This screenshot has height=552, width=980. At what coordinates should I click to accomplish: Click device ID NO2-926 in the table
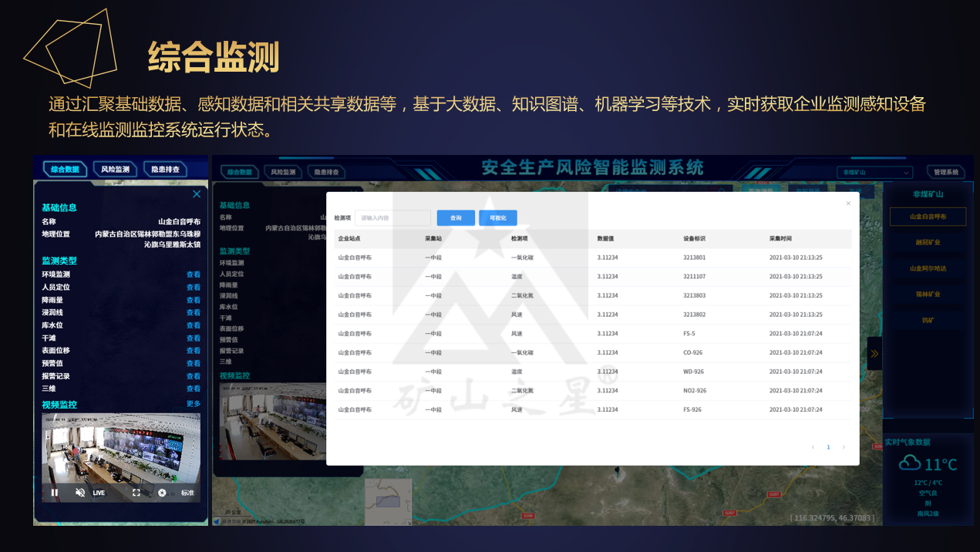tap(695, 390)
